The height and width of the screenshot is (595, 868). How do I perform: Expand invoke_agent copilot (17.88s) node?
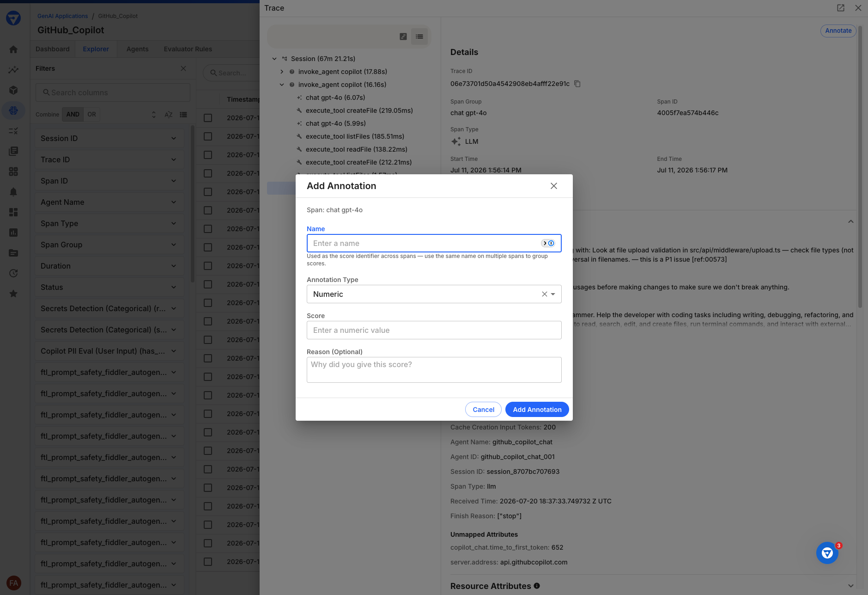point(282,72)
